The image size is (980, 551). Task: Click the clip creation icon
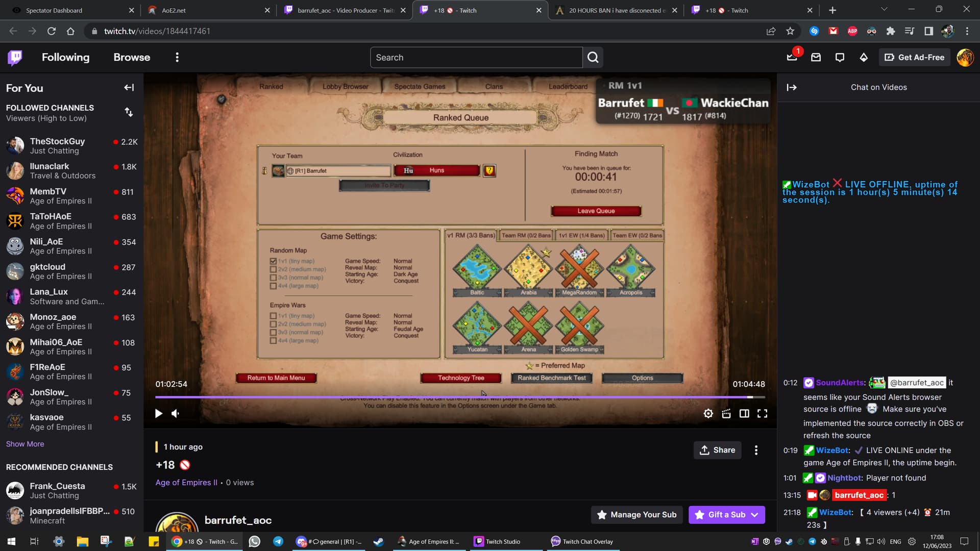pyautogui.click(x=726, y=414)
